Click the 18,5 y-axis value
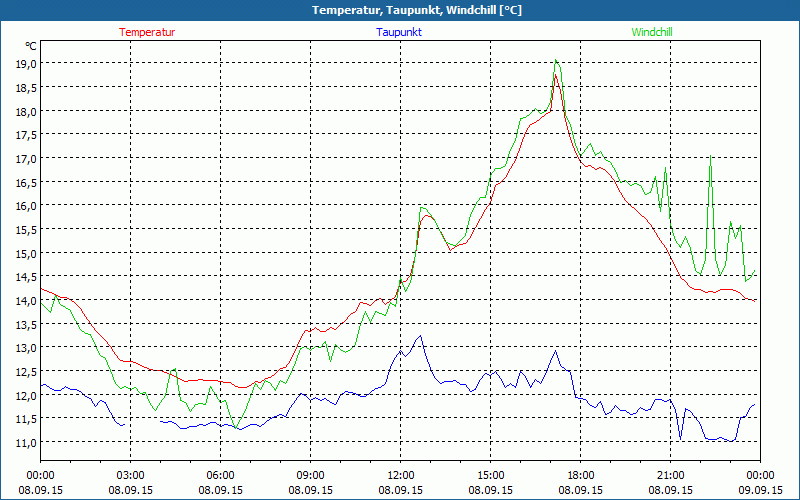 26,88
